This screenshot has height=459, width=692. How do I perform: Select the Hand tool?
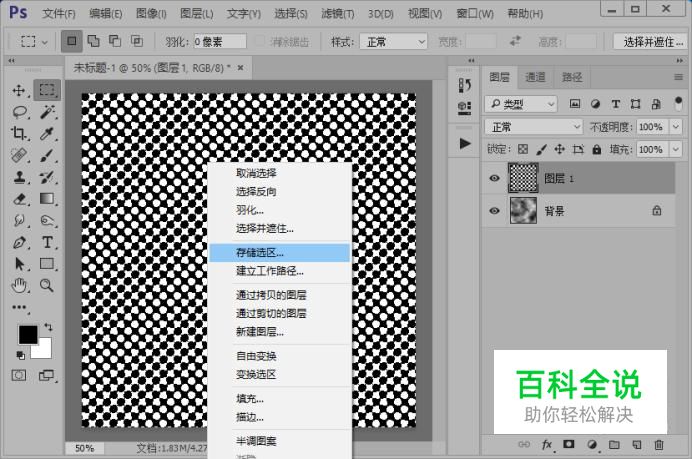(x=19, y=286)
